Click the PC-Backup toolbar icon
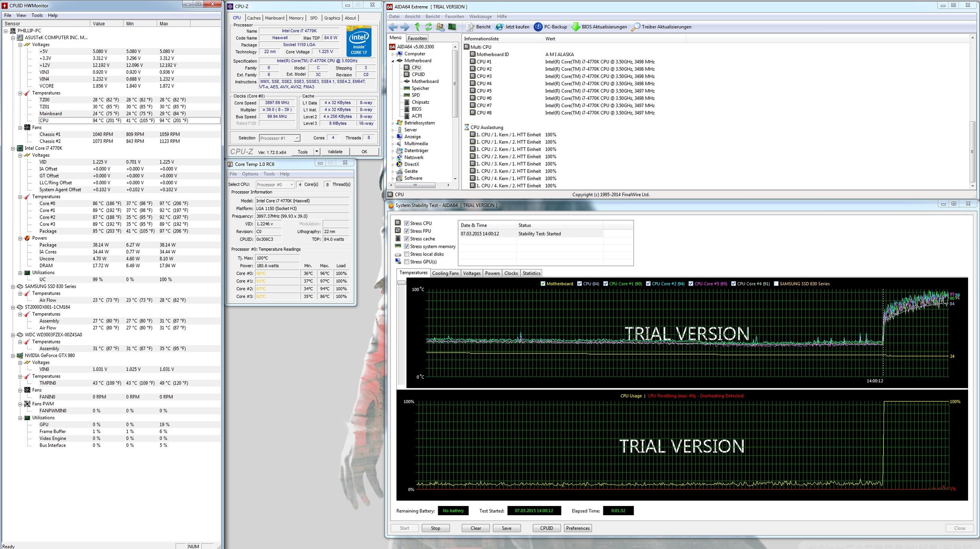 click(538, 27)
